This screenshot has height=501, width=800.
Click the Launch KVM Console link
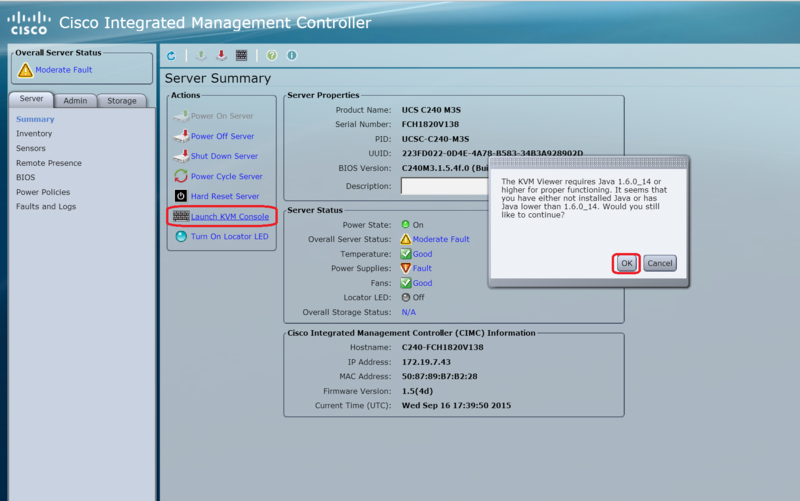pyautogui.click(x=230, y=216)
